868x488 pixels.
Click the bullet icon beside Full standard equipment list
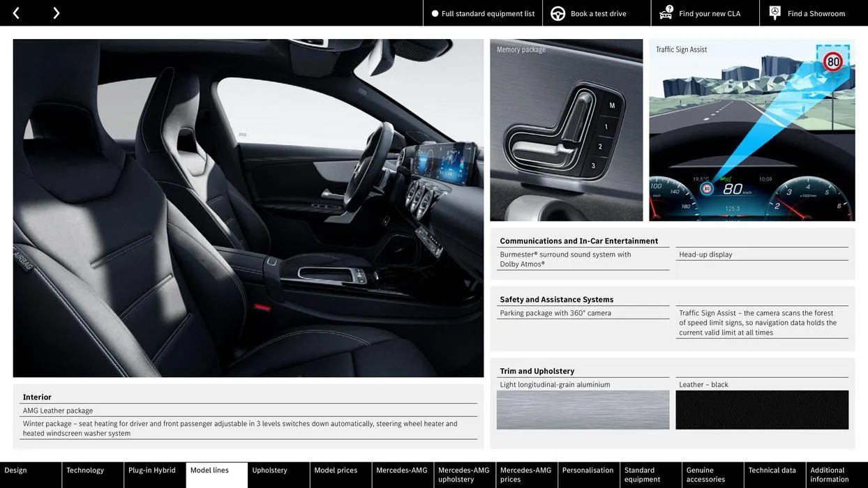(x=433, y=13)
